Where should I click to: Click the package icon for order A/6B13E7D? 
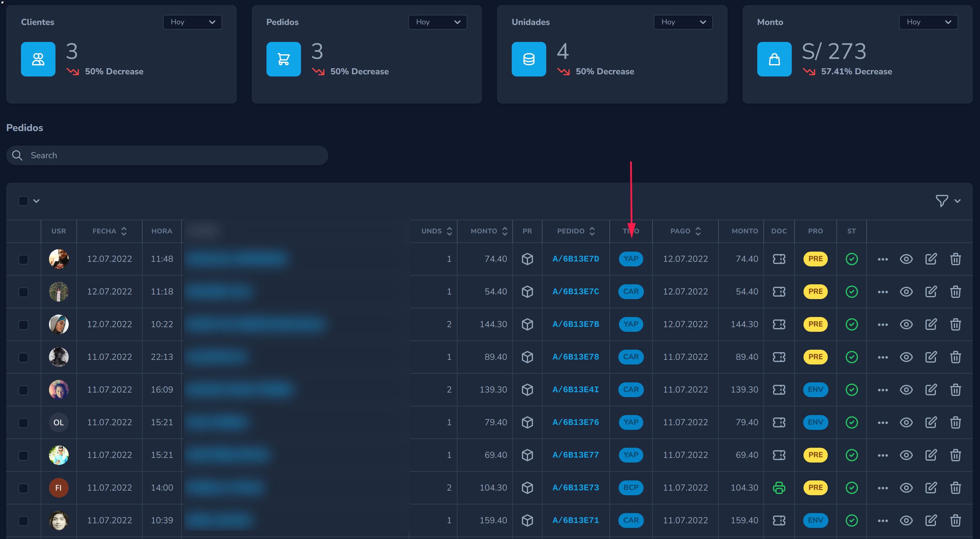(x=527, y=259)
